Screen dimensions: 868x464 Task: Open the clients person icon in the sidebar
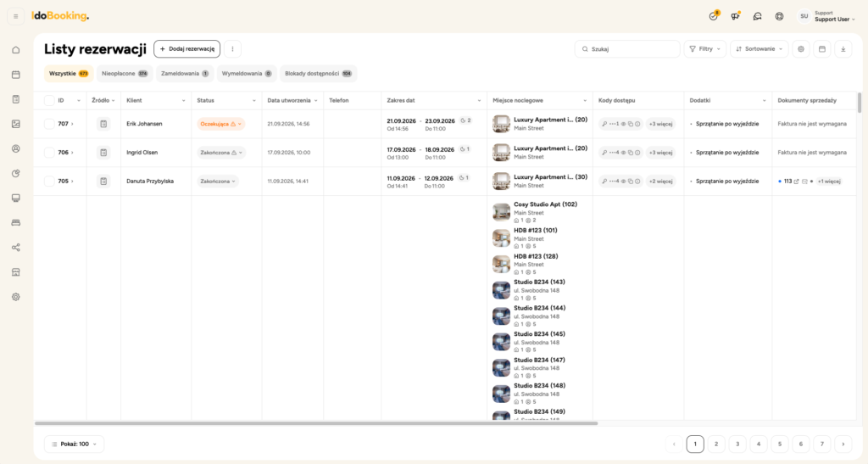tap(16, 148)
